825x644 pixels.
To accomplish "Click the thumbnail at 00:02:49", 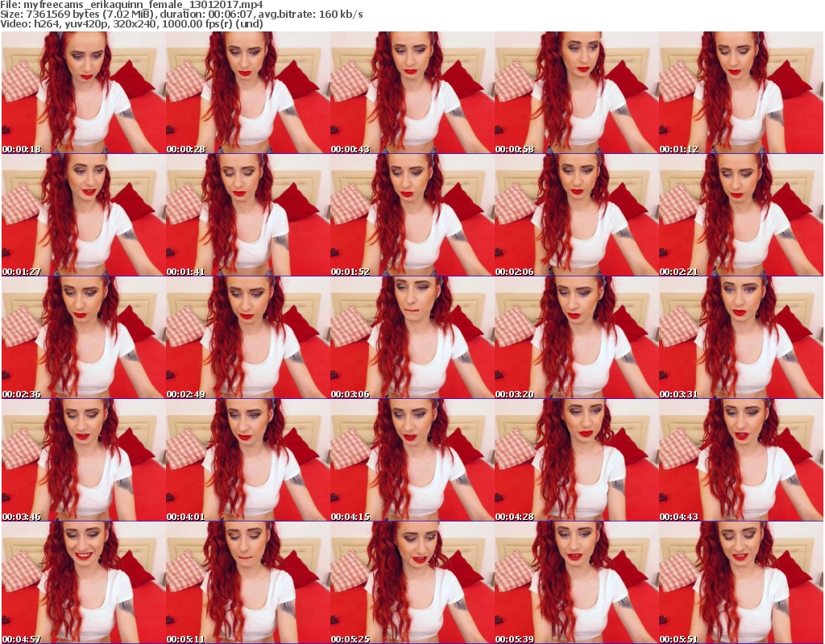I will [x=248, y=338].
